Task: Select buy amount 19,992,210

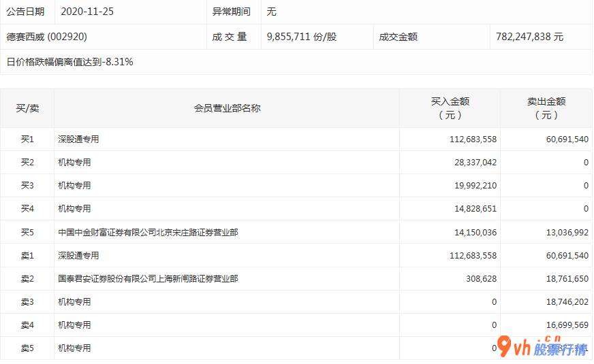Action: [x=475, y=186]
